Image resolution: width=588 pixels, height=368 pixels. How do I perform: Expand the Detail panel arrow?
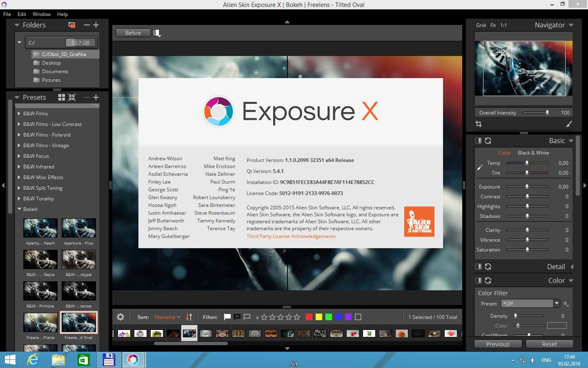(x=572, y=267)
